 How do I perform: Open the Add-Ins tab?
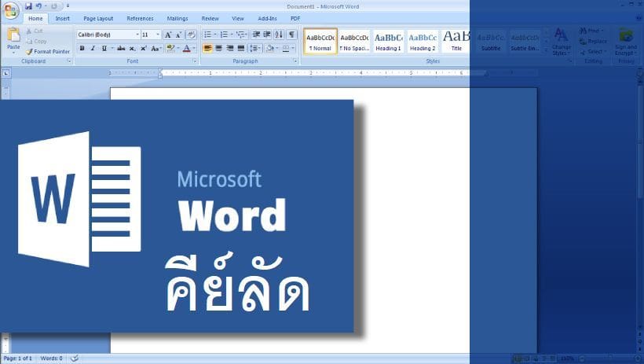click(267, 19)
